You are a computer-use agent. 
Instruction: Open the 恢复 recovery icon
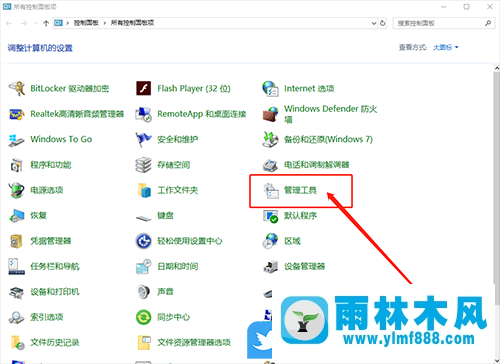(x=16, y=216)
